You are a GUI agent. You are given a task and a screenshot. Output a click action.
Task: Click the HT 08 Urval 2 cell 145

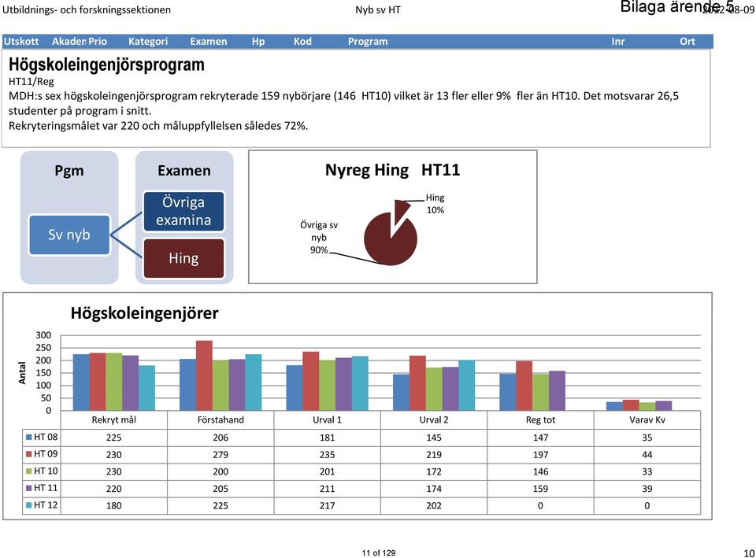(x=433, y=438)
